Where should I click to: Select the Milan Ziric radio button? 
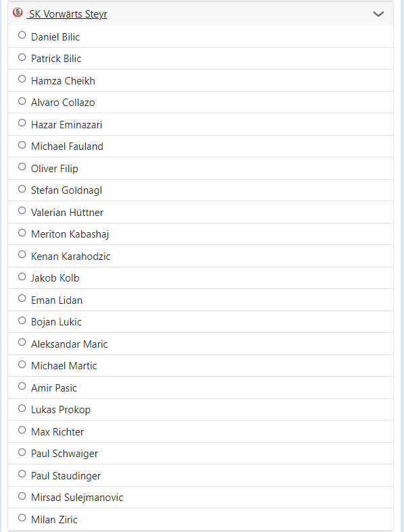[22, 517]
